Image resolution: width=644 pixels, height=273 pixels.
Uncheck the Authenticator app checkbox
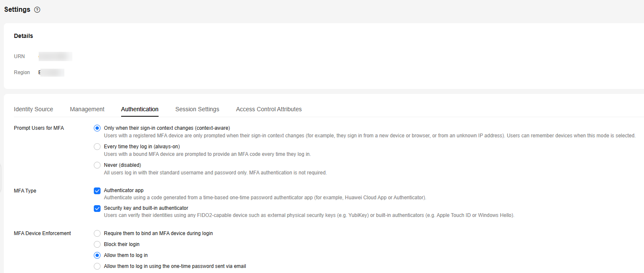pyautogui.click(x=97, y=191)
